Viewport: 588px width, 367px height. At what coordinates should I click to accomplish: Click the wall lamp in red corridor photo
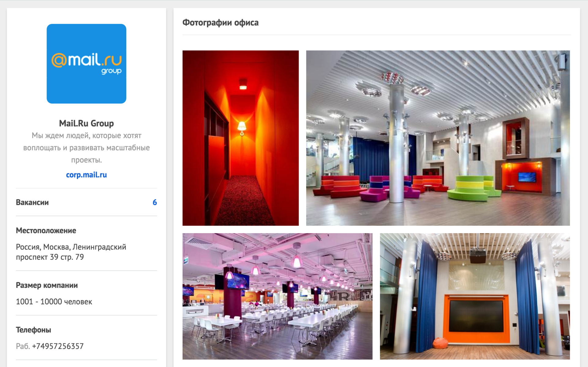click(x=242, y=128)
